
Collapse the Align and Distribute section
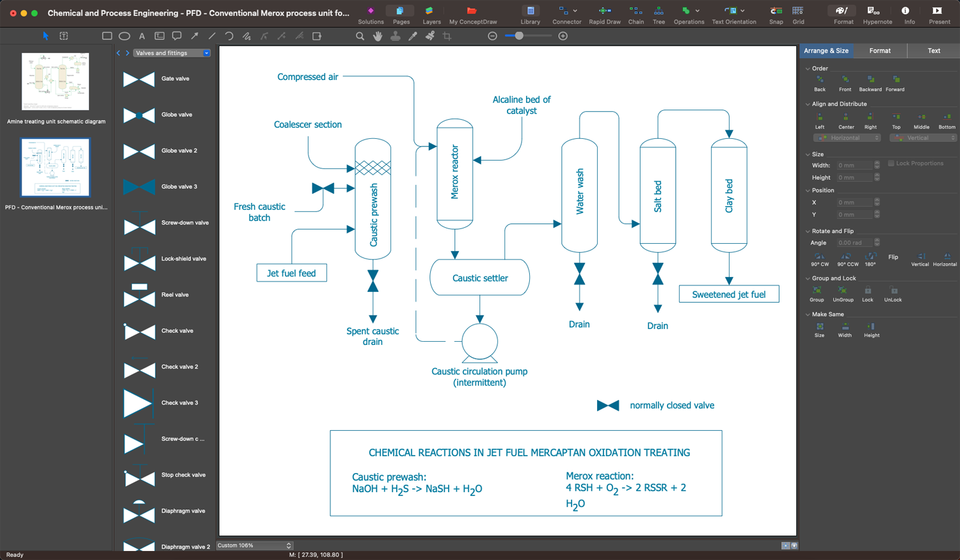[x=808, y=104]
